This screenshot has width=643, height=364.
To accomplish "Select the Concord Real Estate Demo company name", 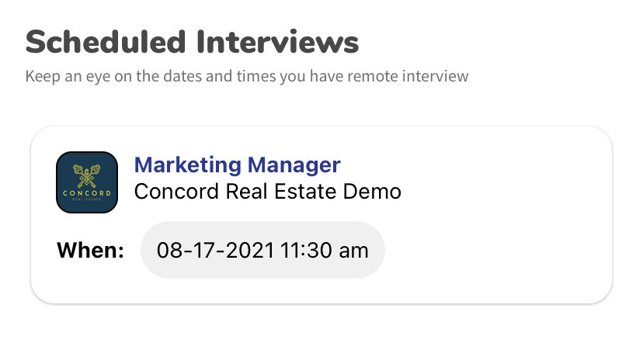I will 267,191.
